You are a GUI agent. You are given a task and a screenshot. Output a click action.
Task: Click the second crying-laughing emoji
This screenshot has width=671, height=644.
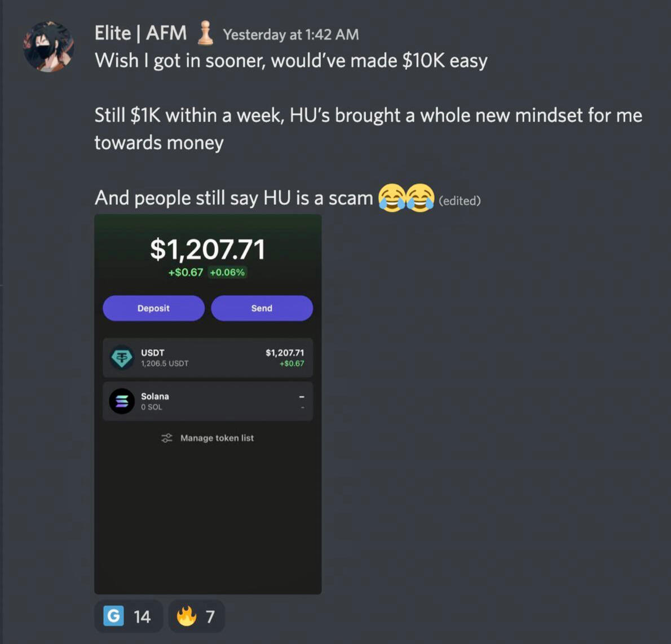tap(420, 198)
